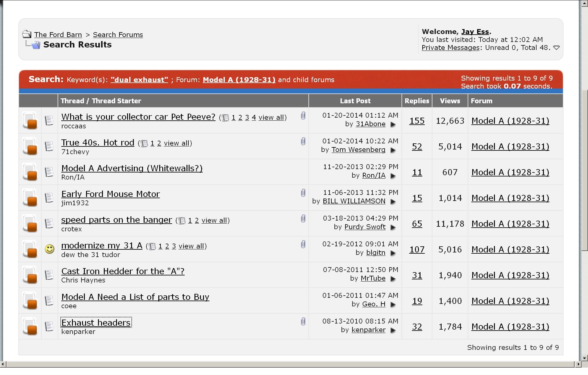
Task: Open Model A Need a List of parts to Buy
Action: (135, 297)
